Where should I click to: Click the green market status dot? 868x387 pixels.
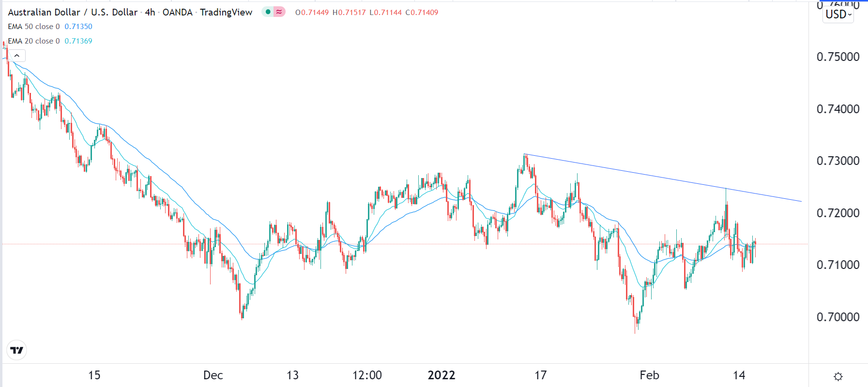pos(268,12)
